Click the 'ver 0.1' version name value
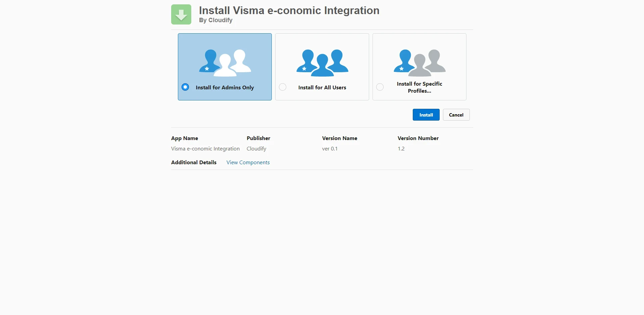The width and height of the screenshot is (644, 315). pyautogui.click(x=330, y=149)
